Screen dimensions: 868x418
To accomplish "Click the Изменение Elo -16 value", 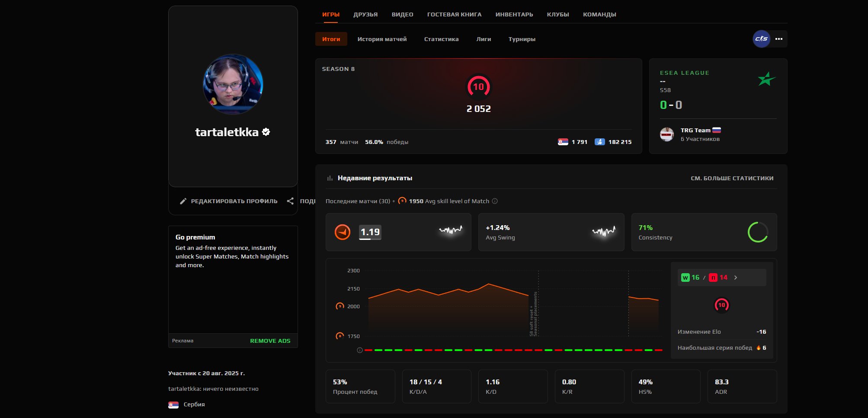I will [761, 332].
